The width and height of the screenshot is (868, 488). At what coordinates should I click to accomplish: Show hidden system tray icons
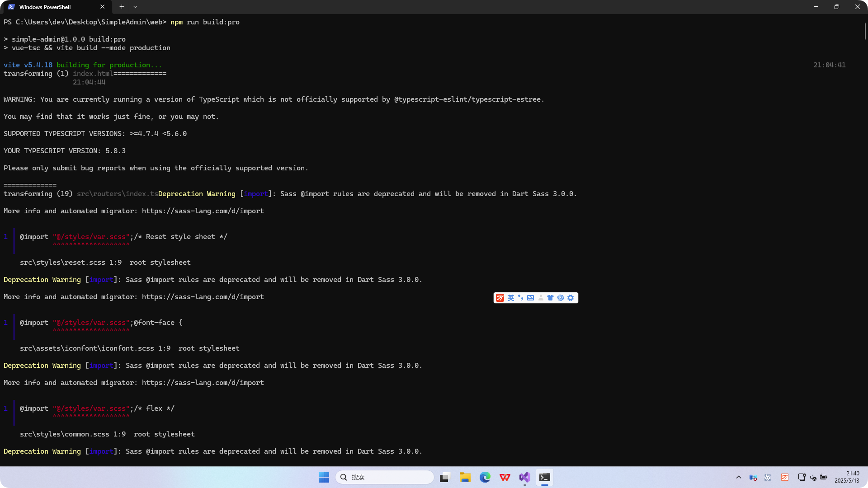(739, 477)
